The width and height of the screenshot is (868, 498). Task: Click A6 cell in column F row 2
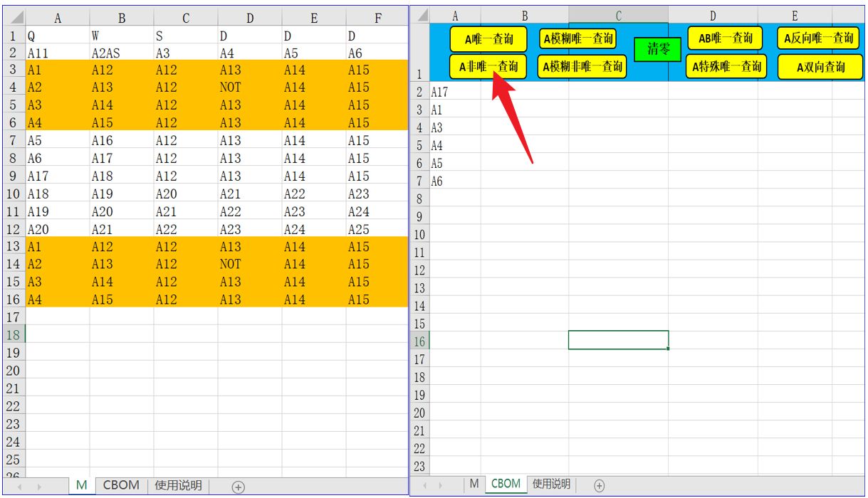pyautogui.click(x=377, y=53)
